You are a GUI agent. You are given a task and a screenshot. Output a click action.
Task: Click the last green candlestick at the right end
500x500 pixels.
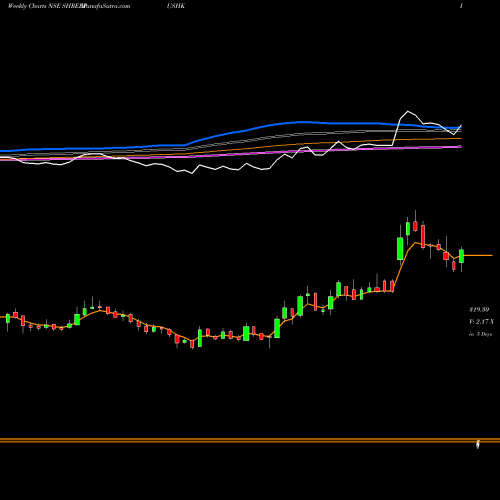point(461,256)
